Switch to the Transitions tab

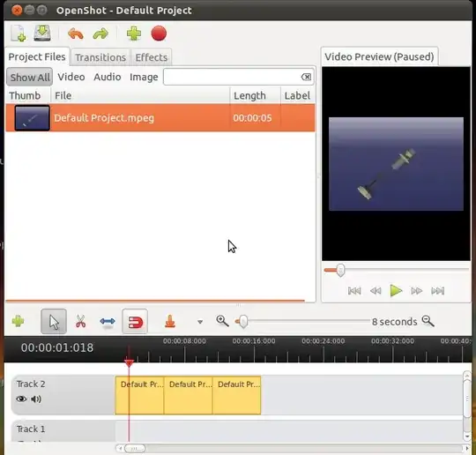pos(100,57)
